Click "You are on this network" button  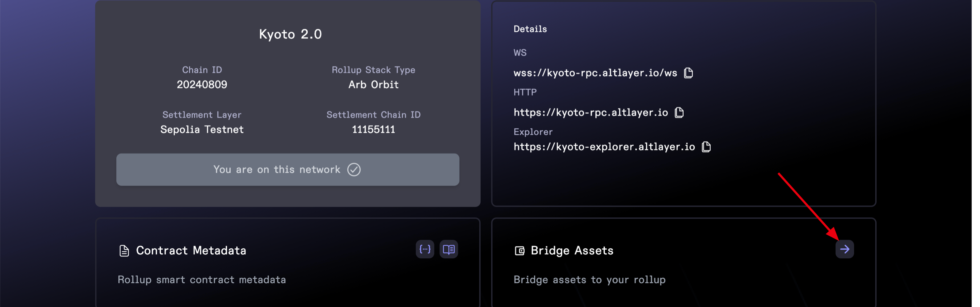287,169
